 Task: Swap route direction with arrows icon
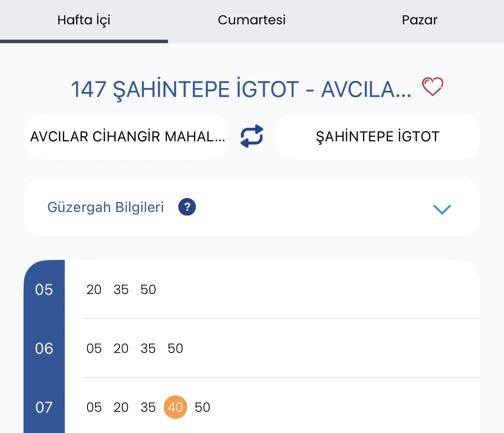point(252,136)
